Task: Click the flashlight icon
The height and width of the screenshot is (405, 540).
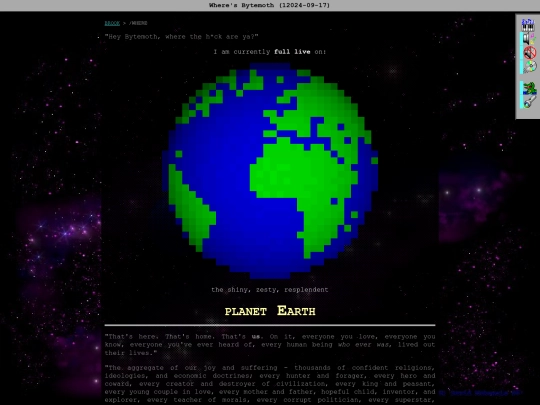Action: pos(530,102)
